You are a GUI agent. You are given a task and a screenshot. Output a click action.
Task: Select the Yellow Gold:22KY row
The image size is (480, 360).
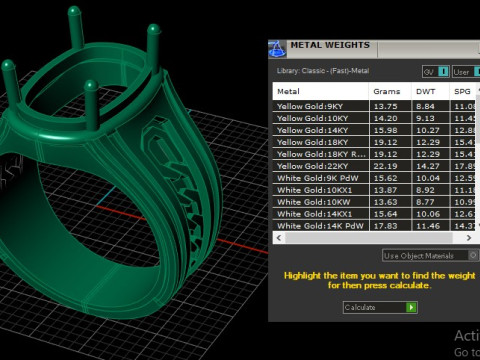[374, 166]
